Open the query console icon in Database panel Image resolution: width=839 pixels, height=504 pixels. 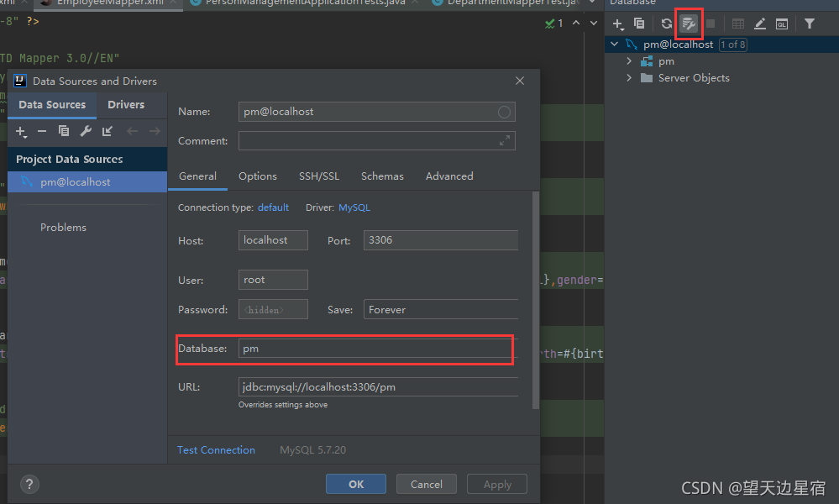tap(782, 24)
